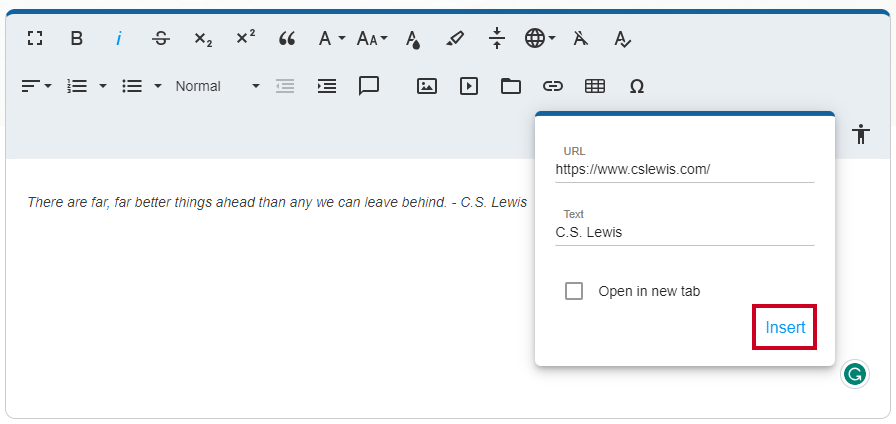Click the C.S. Lewis quote text
Screen dimensions: 896x424
(277, 202)
